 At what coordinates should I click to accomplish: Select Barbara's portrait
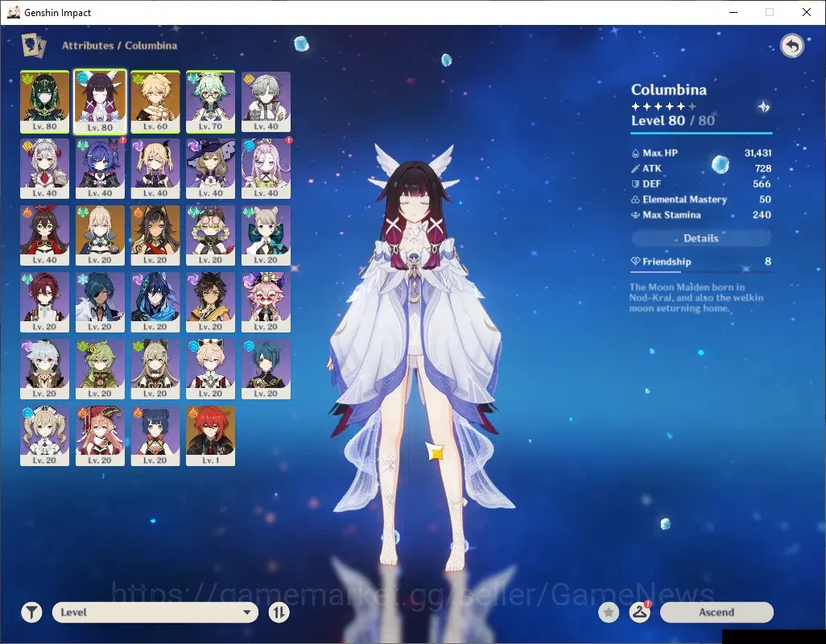pos(45,436)
